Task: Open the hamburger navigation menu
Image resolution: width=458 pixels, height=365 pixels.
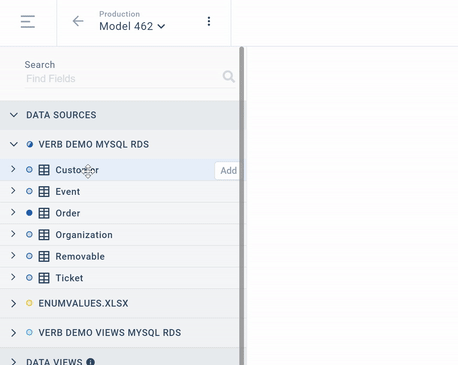Action: pyautogui.click(x=28, y=21)
